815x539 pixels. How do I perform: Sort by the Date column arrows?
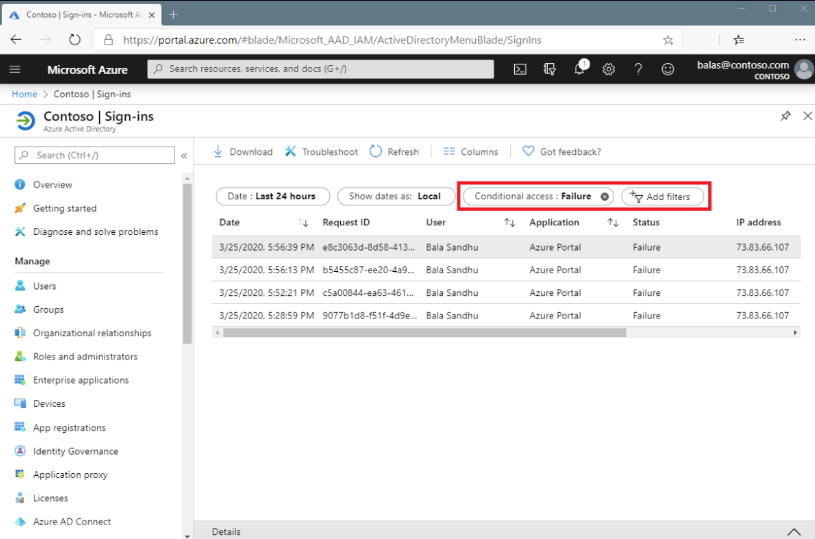coord(303,223)
